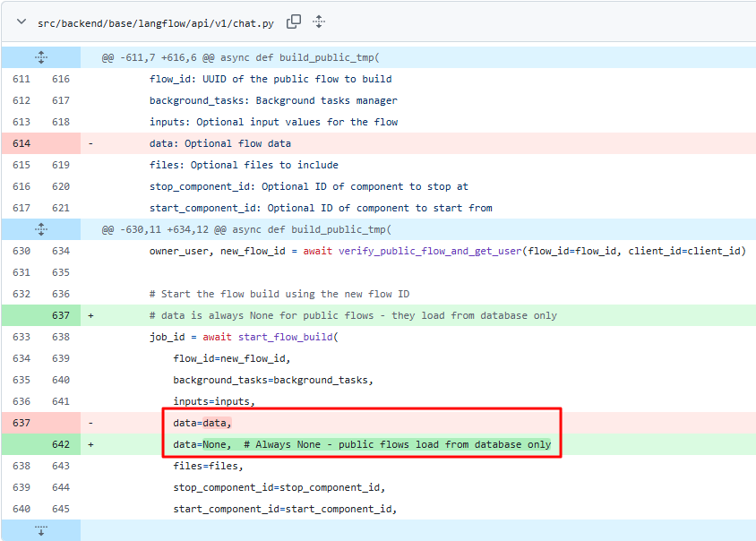Expand hidden lines above hunk -630,11
Screen dimensions: 756x541
tap(41, 229)
